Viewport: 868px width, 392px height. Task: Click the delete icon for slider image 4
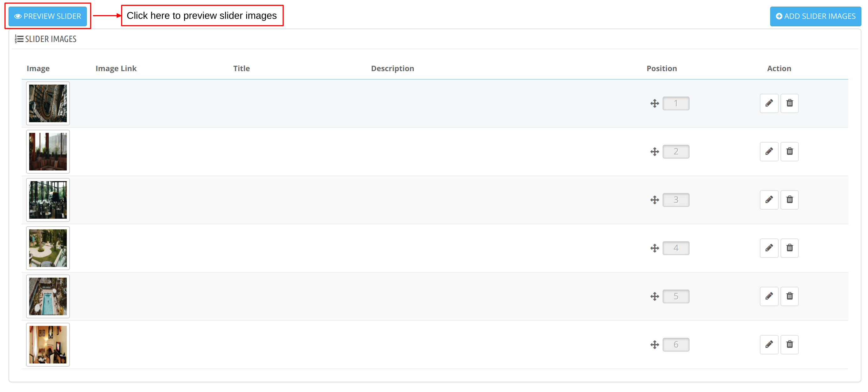pyautogui.click(x=789, y=248)
